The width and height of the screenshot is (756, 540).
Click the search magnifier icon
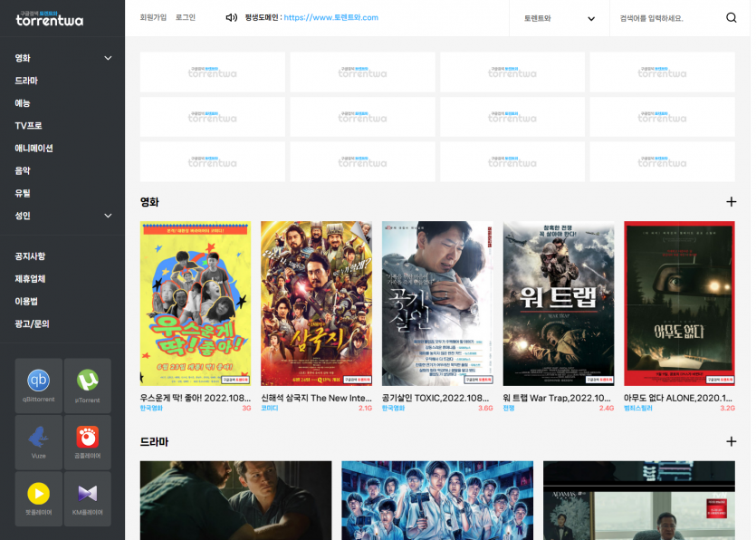click(x=731, y=18)
